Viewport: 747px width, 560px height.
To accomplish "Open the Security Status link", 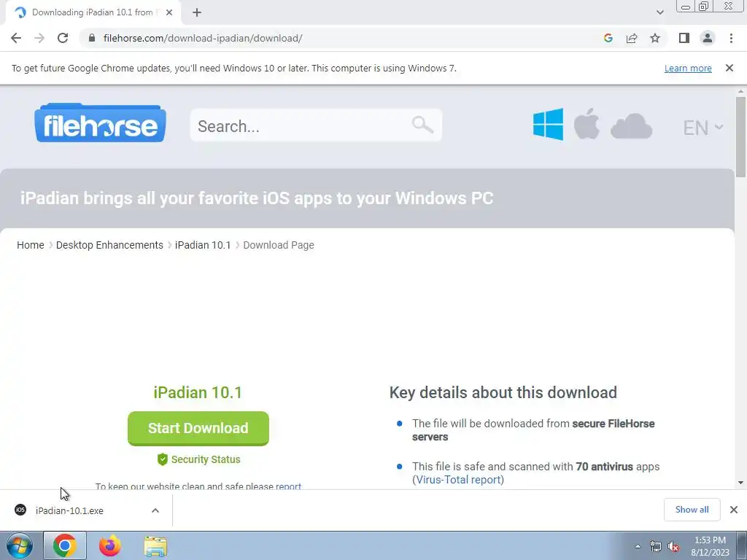I will pyautogui.click(x=206, y=459).
